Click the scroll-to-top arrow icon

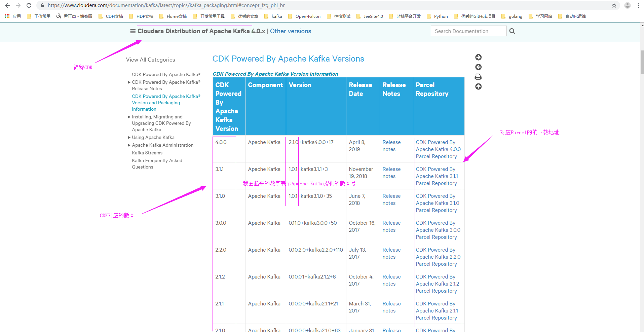[x=478, y=86]
